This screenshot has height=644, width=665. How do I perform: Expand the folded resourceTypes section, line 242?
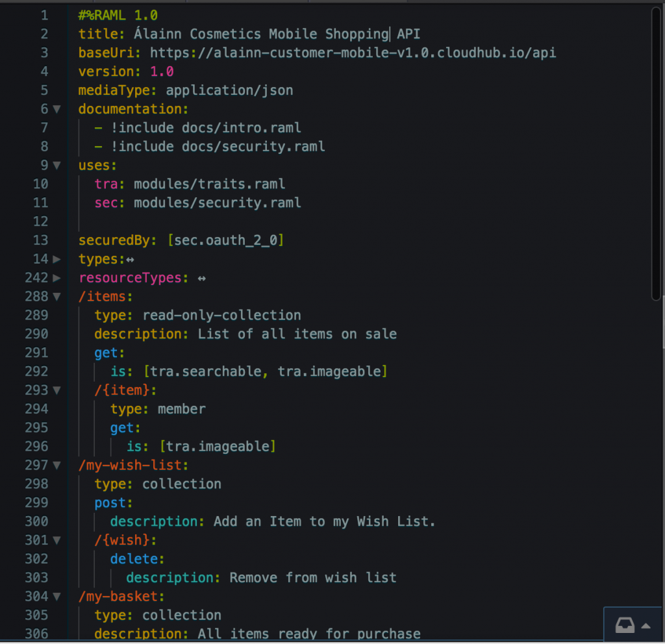click(56, 278)
